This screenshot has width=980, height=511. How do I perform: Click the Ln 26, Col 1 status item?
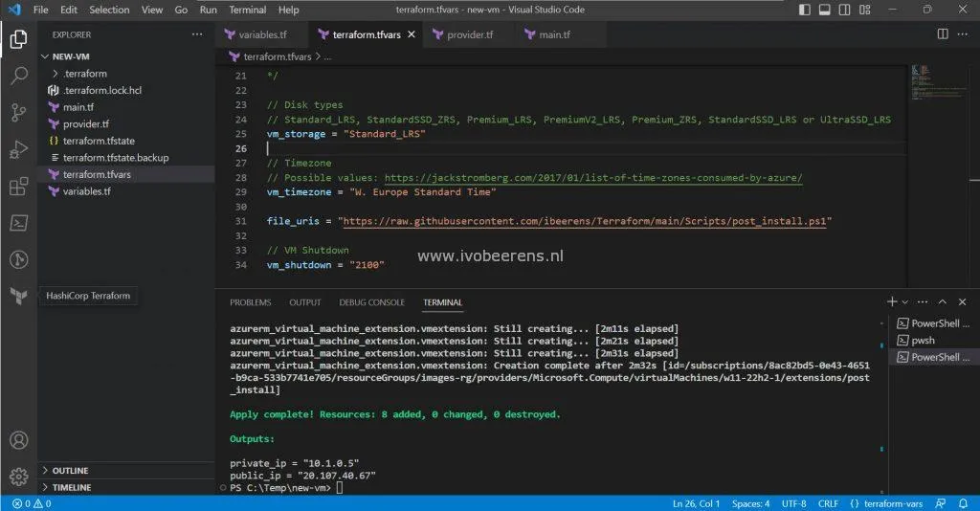[x=697, y=503]
